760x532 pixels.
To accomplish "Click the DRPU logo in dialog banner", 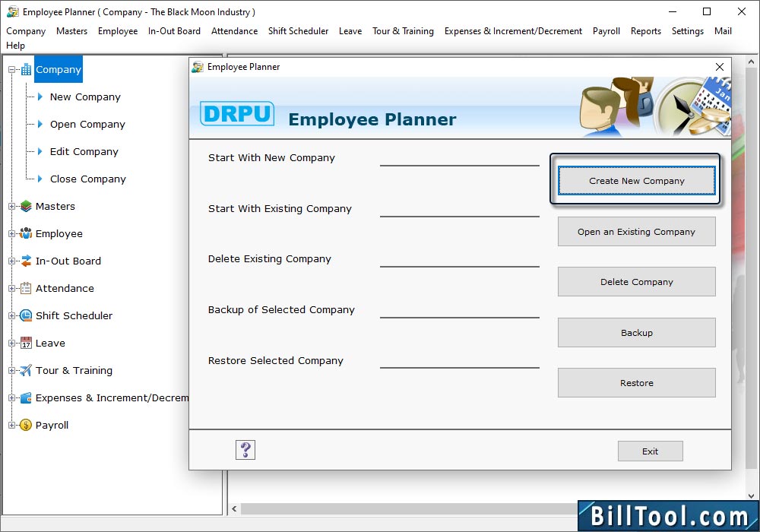I will 237,113.
